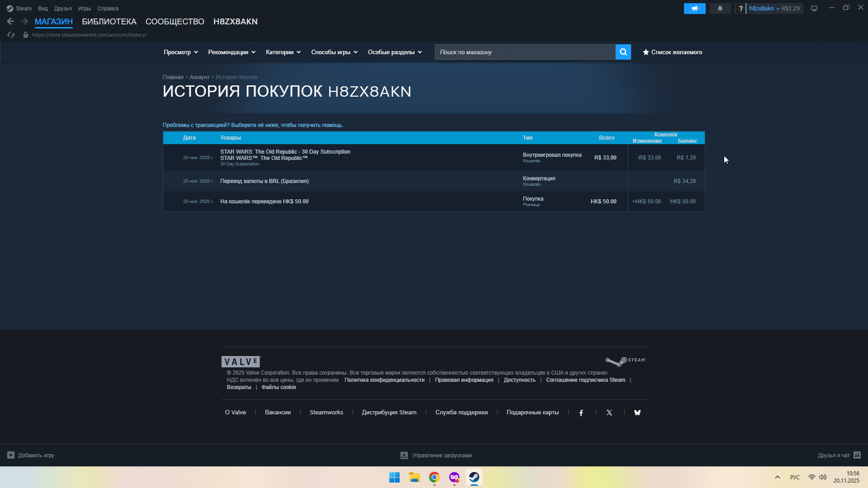
Task: Open the Bluesky butterfly icon in footer
Action: pyautogui.click(x=637, y=413)
